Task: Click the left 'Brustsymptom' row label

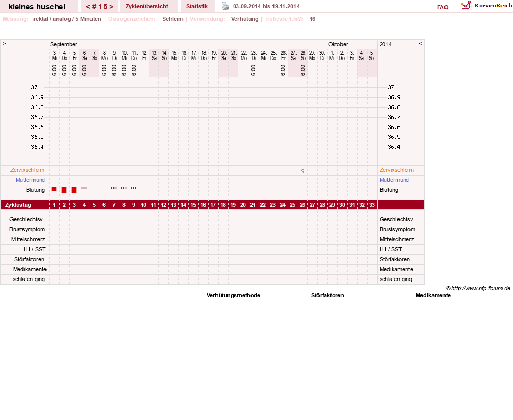Action: [x=27, y=229]
